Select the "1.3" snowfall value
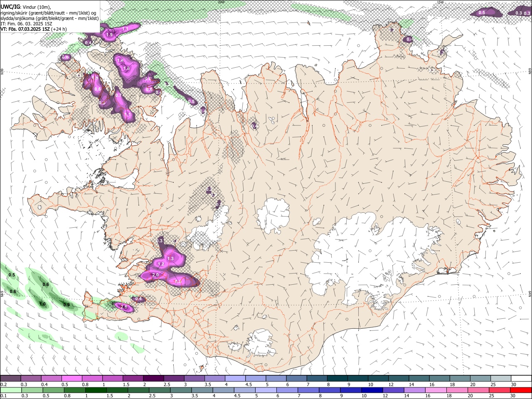Image resolution: width=532 pixels, height=399 pixels. coord(170,259)
